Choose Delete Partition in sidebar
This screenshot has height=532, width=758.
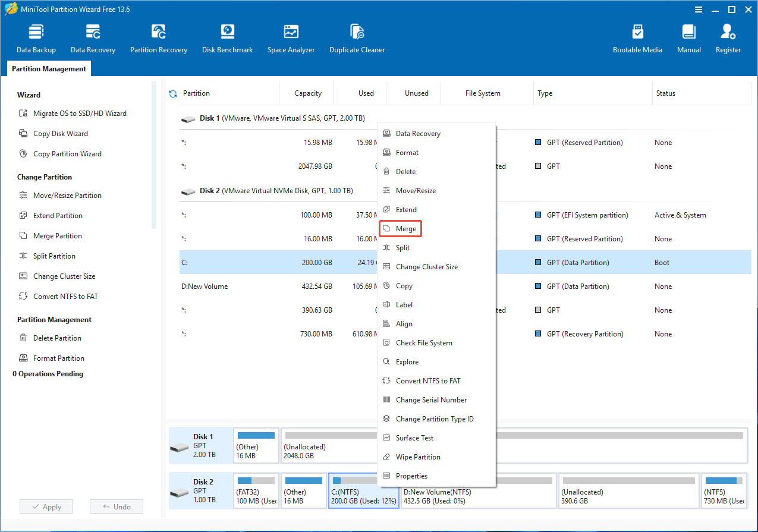(50, 338)
